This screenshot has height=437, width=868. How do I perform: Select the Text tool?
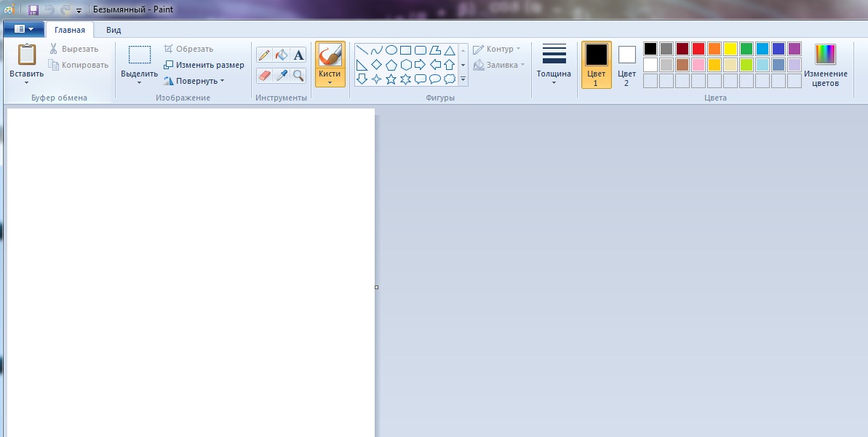coord(298,55)
